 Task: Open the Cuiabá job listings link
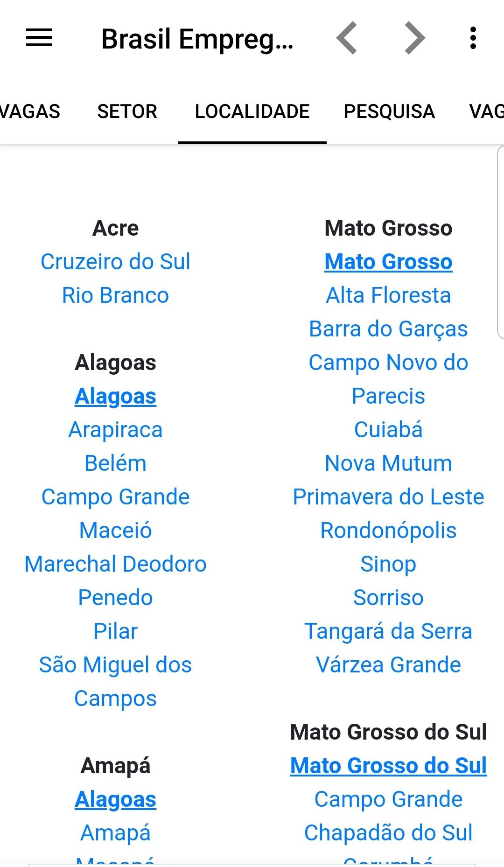(x=388, y=430)
